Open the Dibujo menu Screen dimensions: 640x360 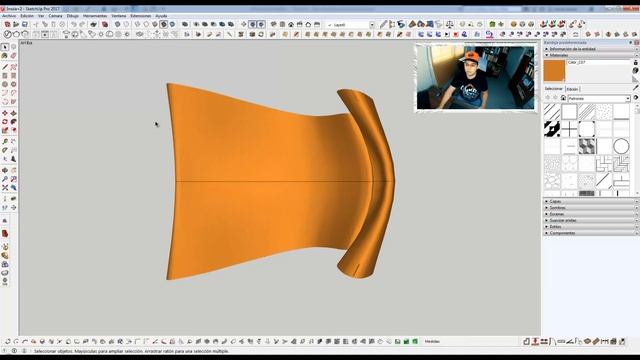tap(73, 16)
